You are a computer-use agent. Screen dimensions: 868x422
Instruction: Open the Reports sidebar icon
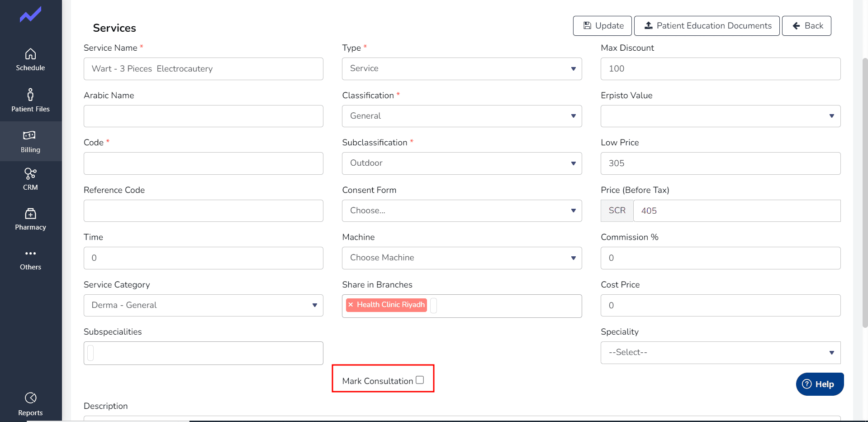coord(30,398)
